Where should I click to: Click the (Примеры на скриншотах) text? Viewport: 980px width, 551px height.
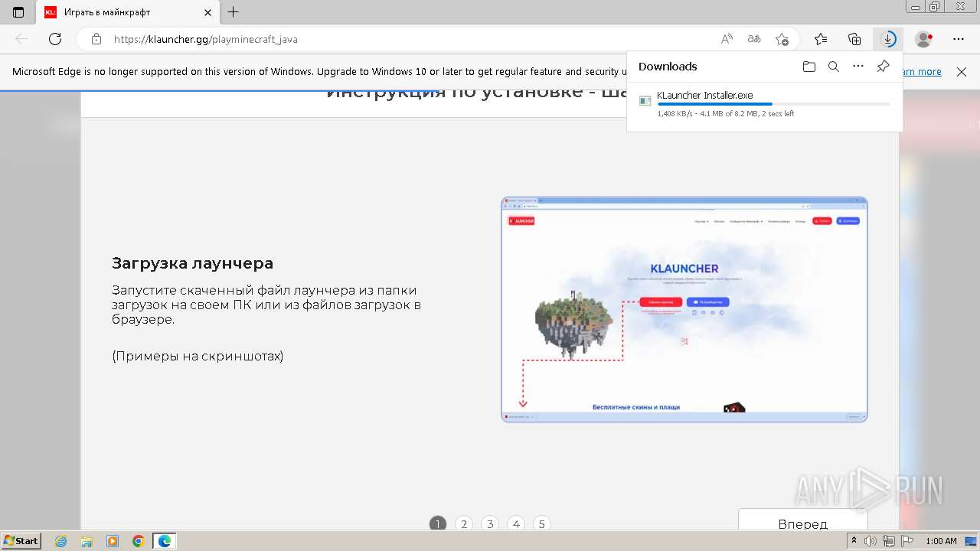[x=198, y=356]
